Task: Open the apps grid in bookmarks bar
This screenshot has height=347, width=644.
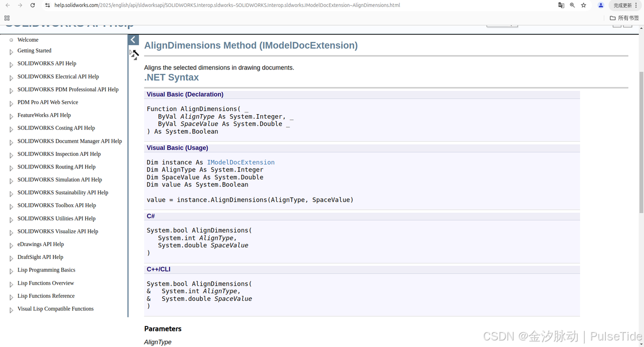Action: point(7,18)
